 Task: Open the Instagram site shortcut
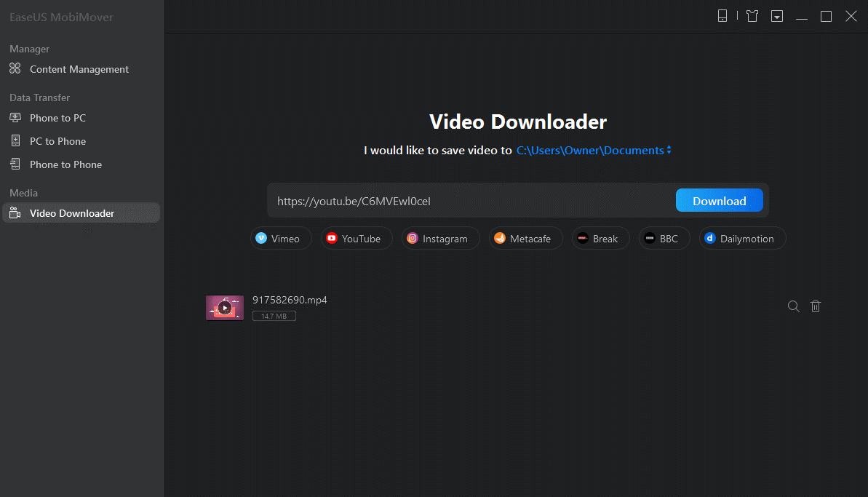441,239
